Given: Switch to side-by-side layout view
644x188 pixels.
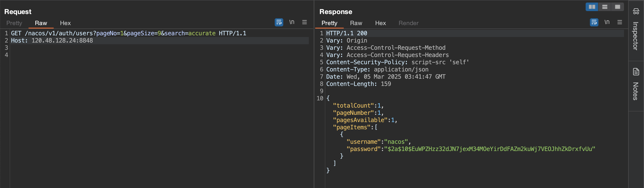Looking at the screenshot, I should pos(592,7).
